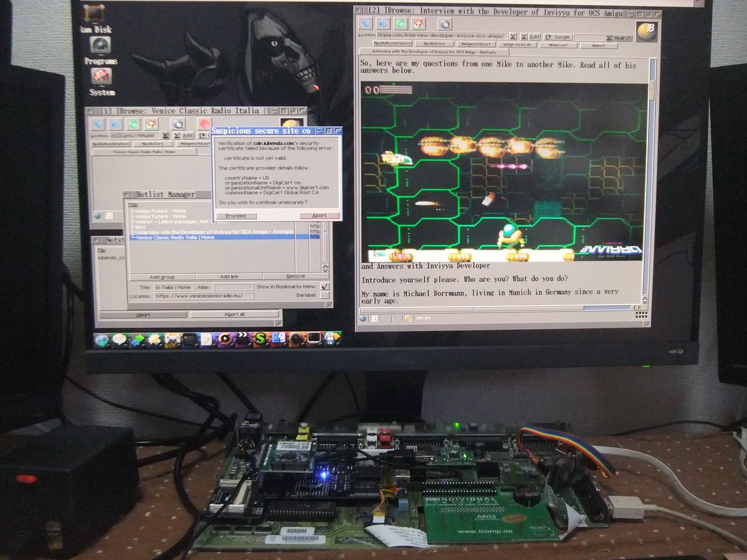
Task: Click Abort all in the Netstat window
Action: (x=235, y=314)
